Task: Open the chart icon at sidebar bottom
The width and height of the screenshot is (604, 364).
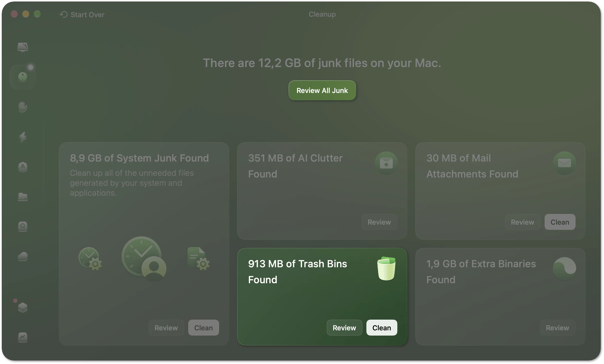Action: [23, 337]
